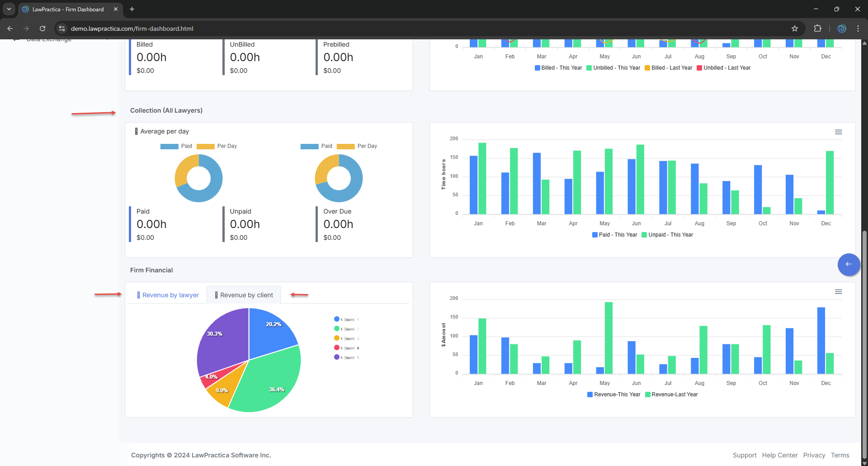Toggle the Paid - This Year legend series
The width and height of the screenshot is (868, 466).
[614, 235]
